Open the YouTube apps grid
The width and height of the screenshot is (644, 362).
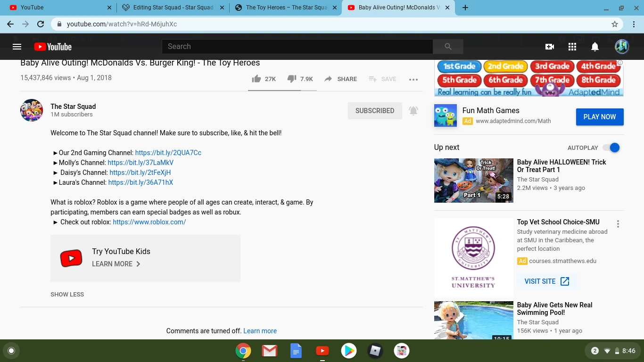(x=572, y=47)
